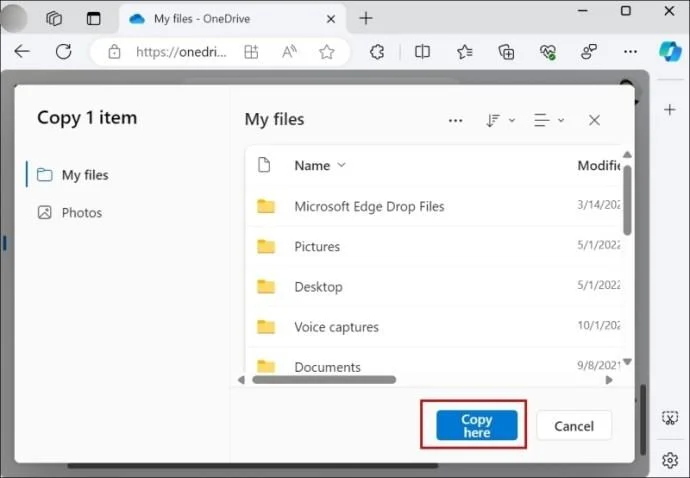Toggle Split screen view icon
This screenshot has width=690, height=478.
[x=422, y=52]
